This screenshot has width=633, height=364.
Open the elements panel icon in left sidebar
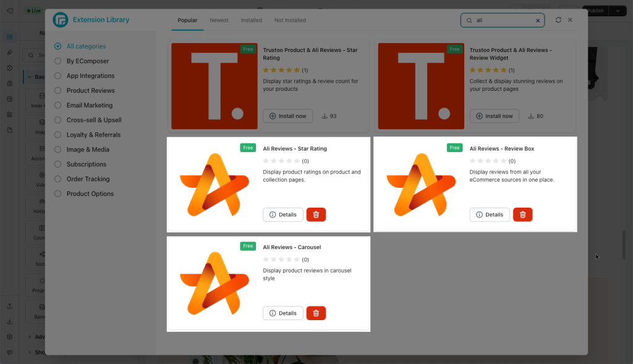(10, 37)
